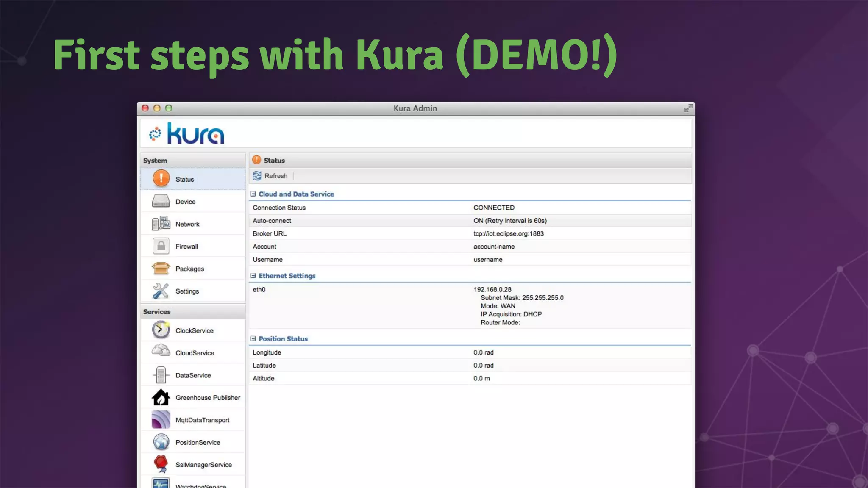Viewport: 868px width, 488px height.
Task: Open CloudService label in Services
Action: click(195, 353)
